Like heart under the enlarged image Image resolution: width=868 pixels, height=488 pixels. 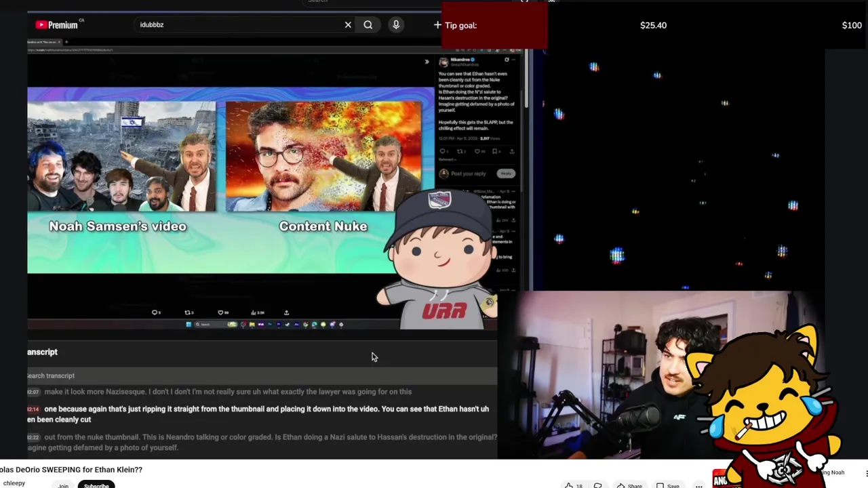pyautogui.click(x=220, y=312)
